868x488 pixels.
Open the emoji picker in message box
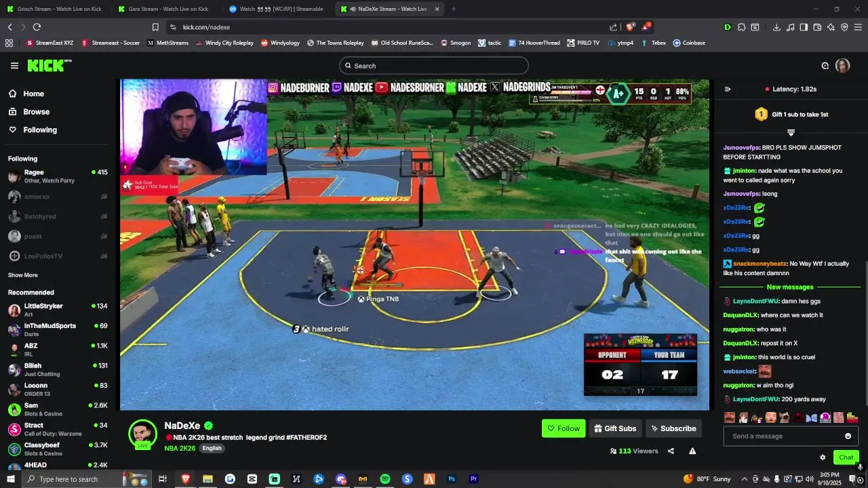[x=848, y=436]
